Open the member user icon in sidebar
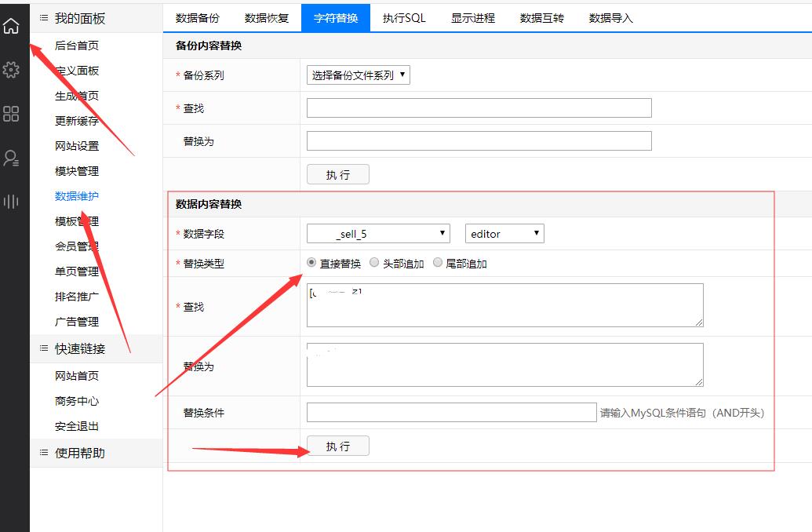The height and width of the screenshot is (532, 812). pyautogui.click(x=11, y=158)
